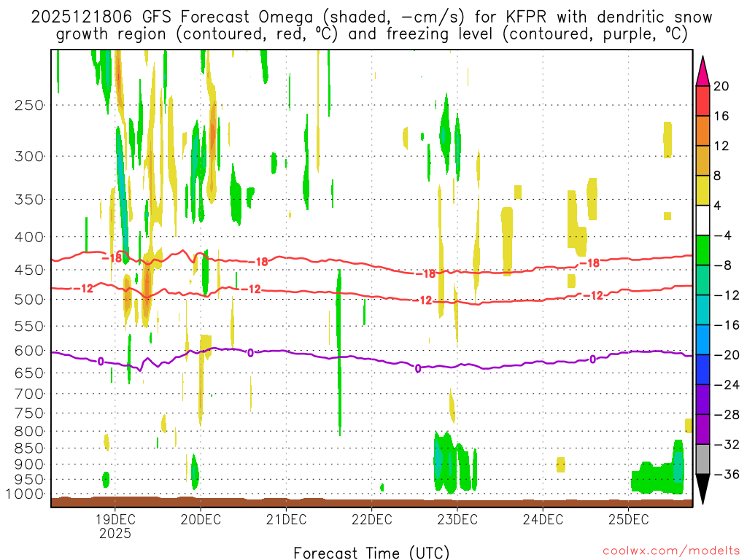Click the -12 contour label near 19DEC
Image resolution: width=747 pixels, height=560 pixels.
[x=84, y=288]
